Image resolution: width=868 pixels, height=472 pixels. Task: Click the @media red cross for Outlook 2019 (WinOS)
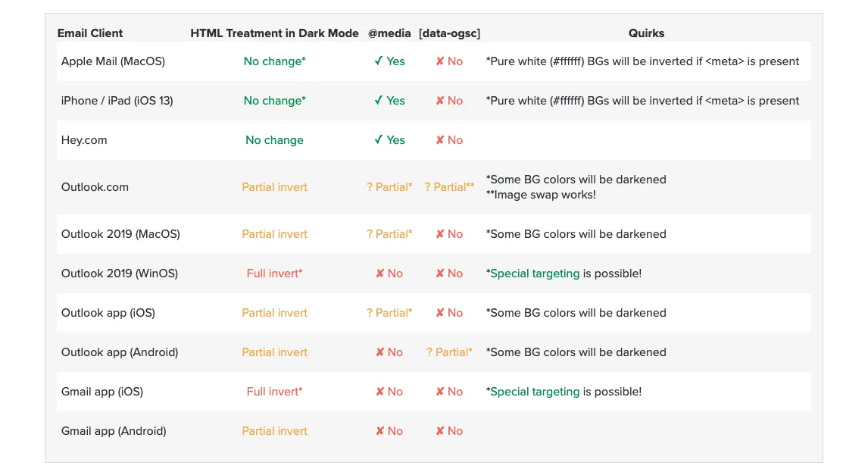pyautogui.click(x=380, y=274)
